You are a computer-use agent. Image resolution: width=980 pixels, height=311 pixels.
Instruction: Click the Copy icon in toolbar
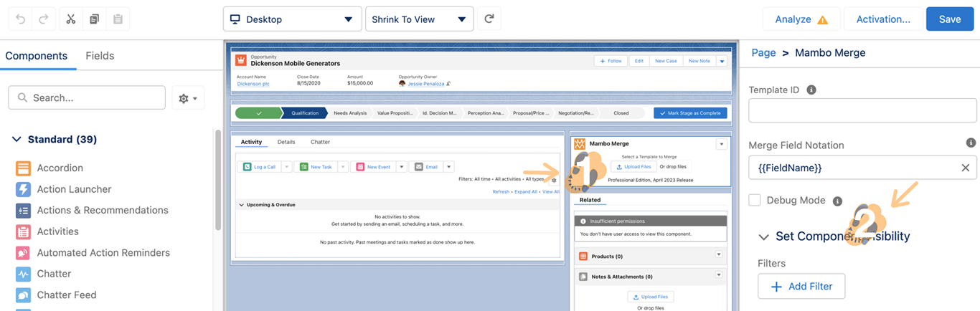pos(94,19)
